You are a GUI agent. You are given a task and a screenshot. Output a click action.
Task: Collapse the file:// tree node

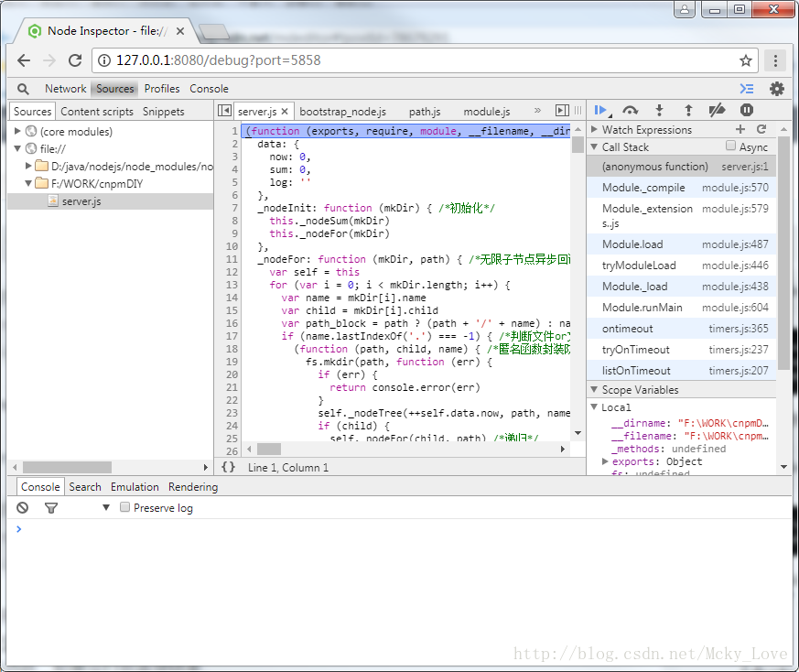point(18,147)
